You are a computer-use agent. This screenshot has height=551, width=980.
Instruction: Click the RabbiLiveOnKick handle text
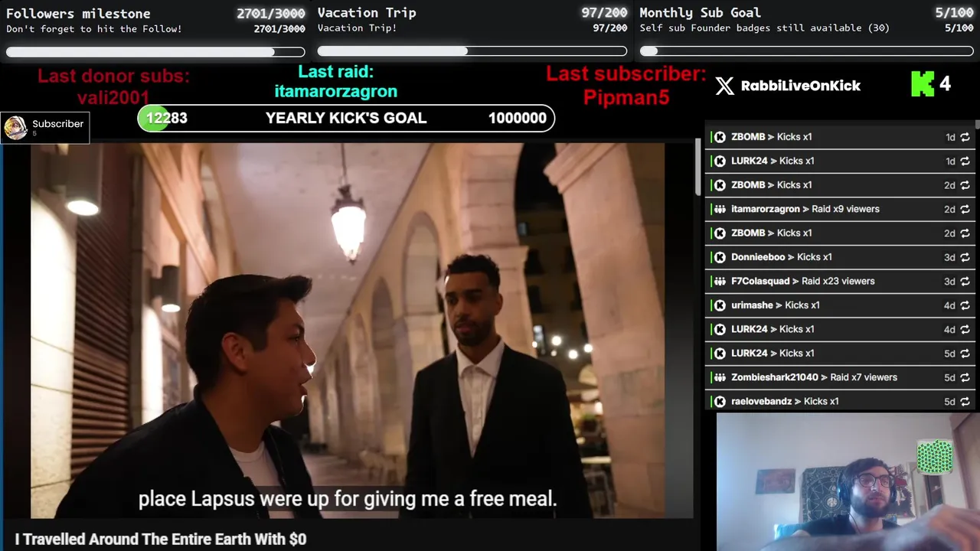[x=801, y=86]
